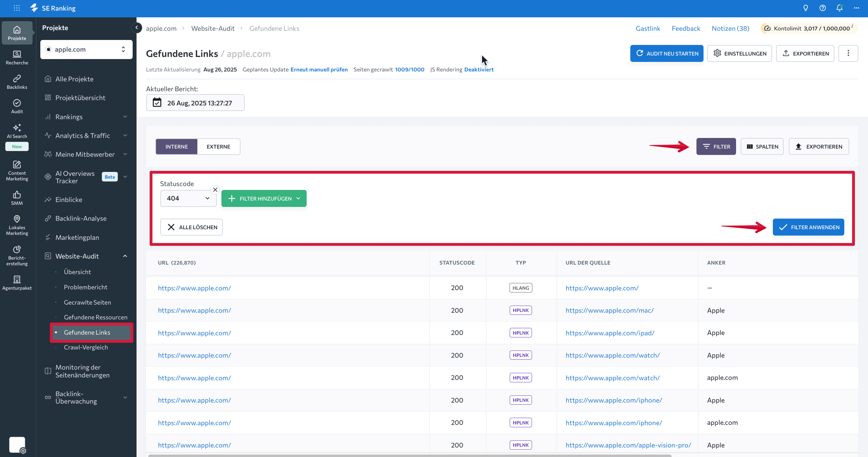Open Gefundene Ressourcen
The height and width of the screenshot is (457, 868).
[x=95, y=317]
